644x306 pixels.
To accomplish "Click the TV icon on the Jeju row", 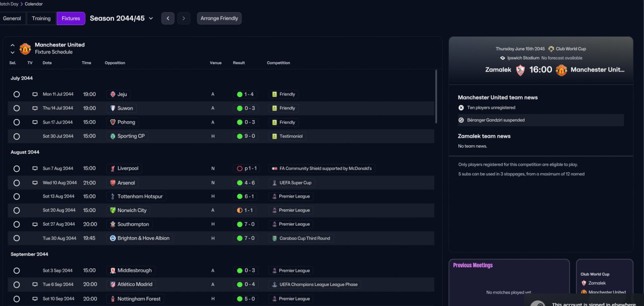I will pos(35,94).
